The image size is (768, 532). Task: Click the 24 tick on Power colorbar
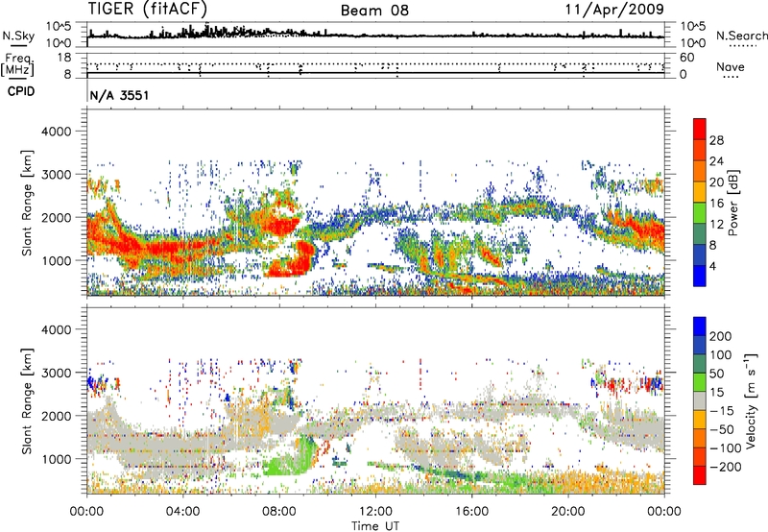coord(716,161)
